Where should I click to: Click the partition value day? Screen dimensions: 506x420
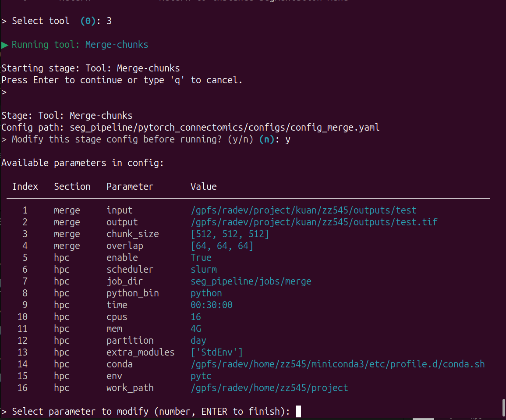[x=198, y=341]
